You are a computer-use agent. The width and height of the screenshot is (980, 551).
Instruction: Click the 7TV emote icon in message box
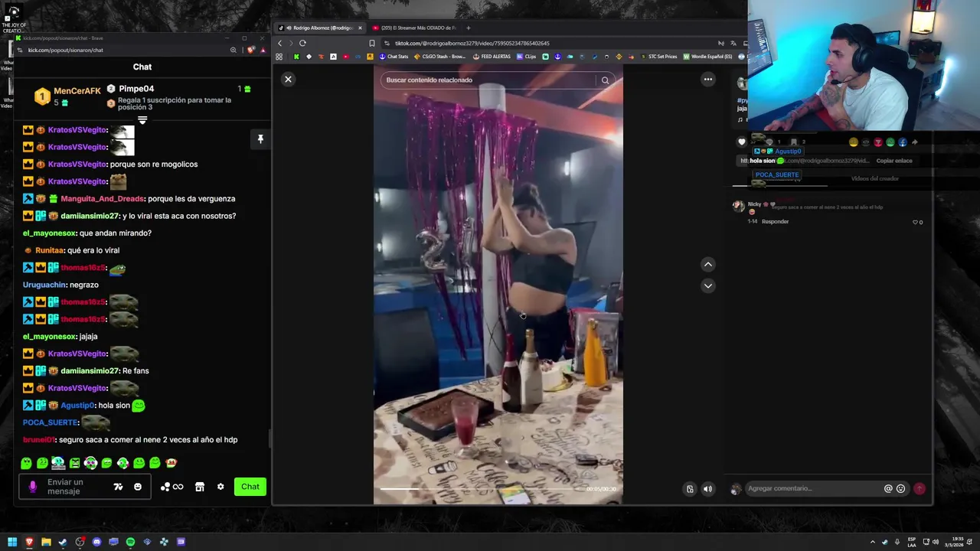[118, 487]
